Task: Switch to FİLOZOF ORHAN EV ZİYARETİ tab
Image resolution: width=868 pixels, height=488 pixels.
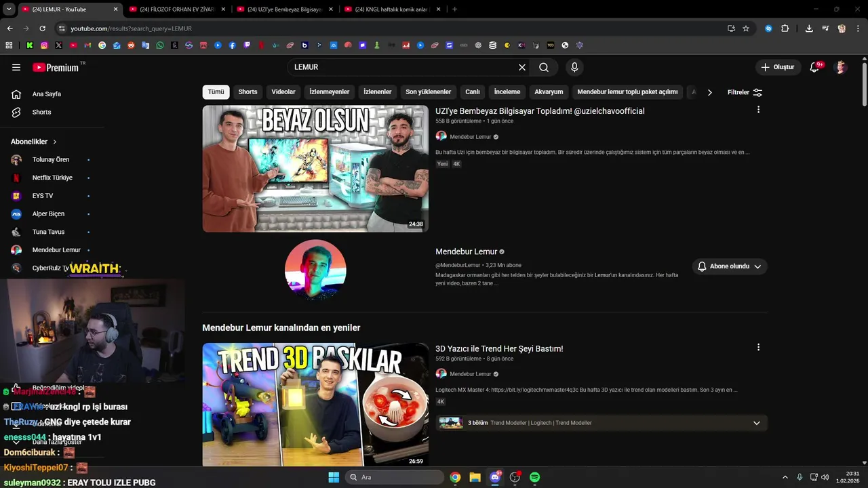Action: (x=176, y=9)
